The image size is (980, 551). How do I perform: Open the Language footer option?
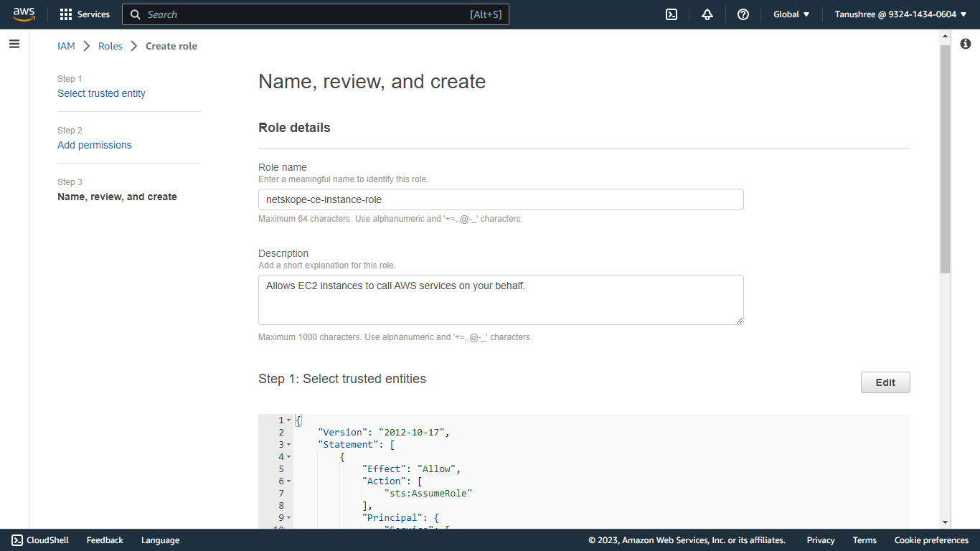tap(160, 540)
